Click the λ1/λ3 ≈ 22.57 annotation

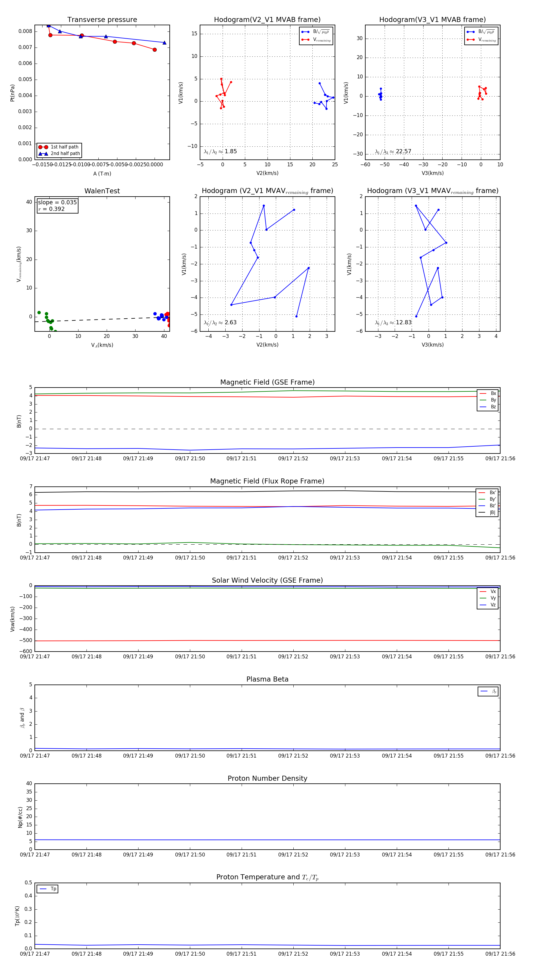point(393,151)
